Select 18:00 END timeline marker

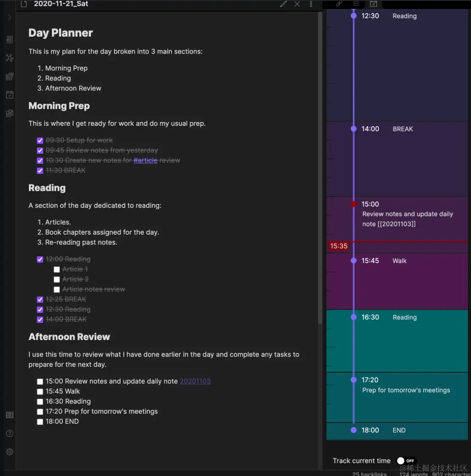[354, 430]
